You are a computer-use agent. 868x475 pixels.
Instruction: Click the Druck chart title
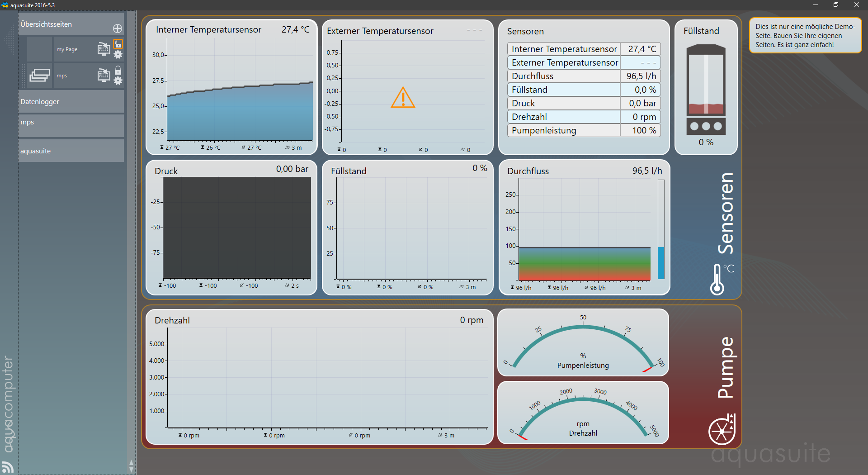(x=166, y=171)
